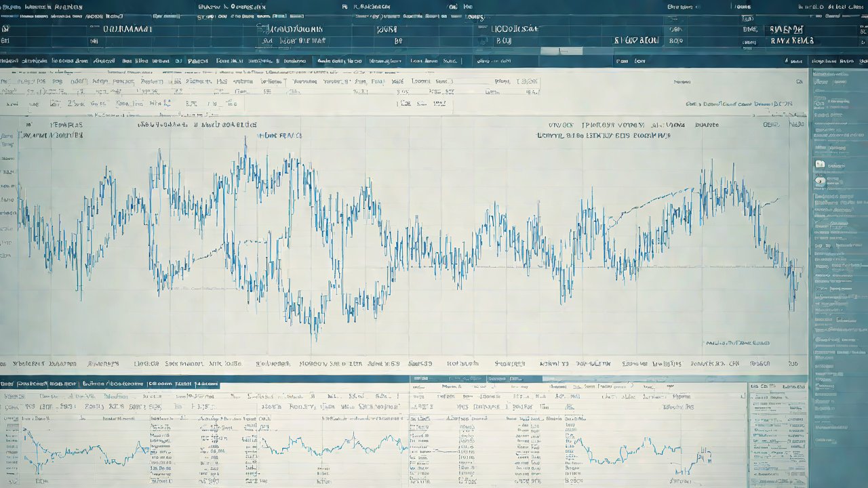
Task: Open first tab of the bottom panel header
Action: (x=37, y=384)
